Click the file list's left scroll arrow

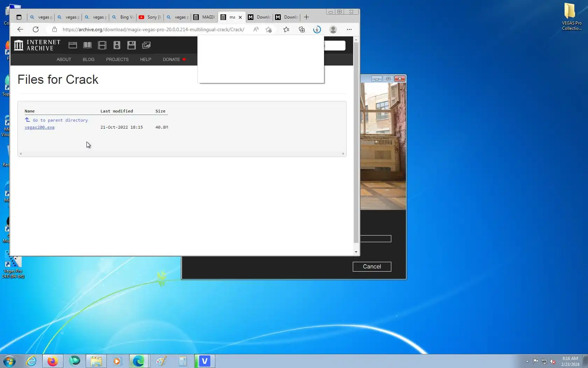tap(21, 154)
